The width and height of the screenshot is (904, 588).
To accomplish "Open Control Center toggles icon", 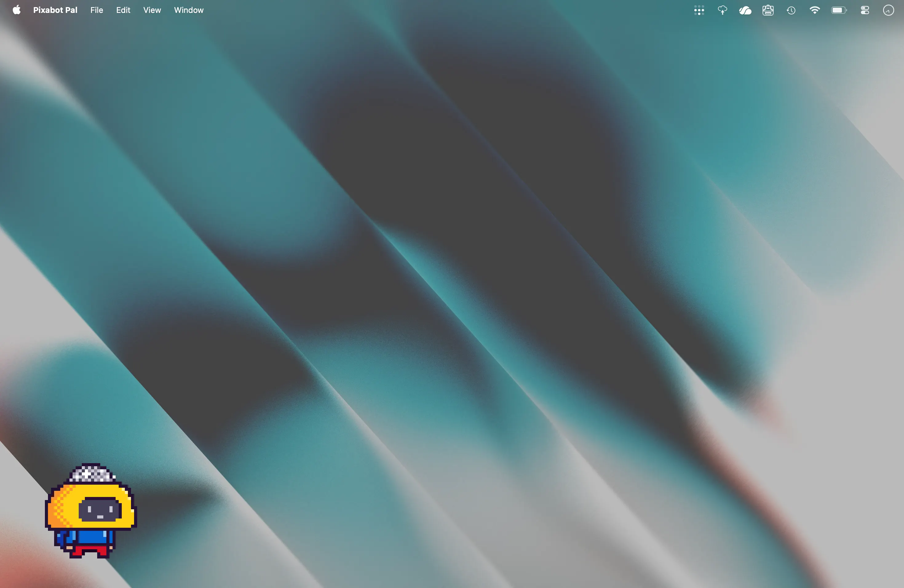I will coord(865,10).
